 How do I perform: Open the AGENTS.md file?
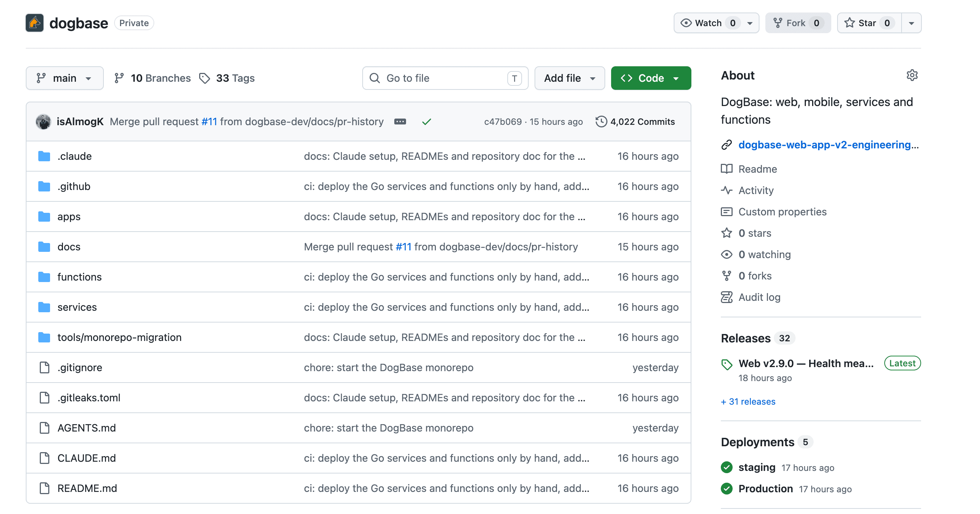click(x=87, y=427)
